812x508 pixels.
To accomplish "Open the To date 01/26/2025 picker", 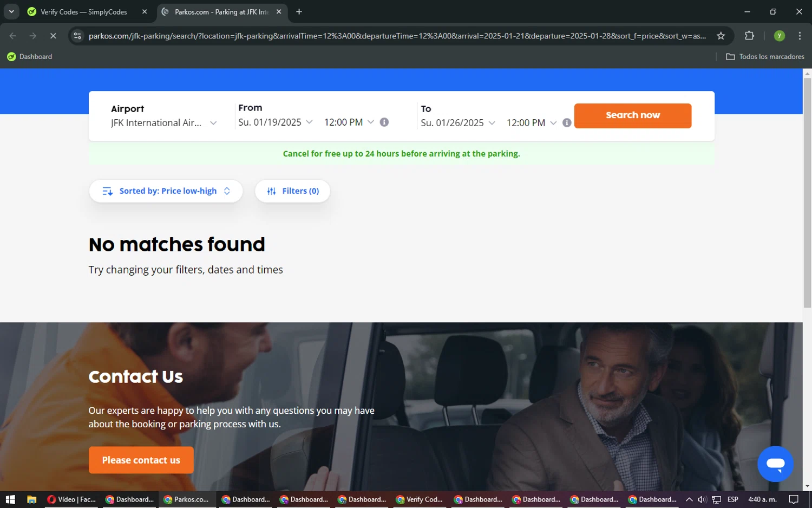I will point(458,123).
